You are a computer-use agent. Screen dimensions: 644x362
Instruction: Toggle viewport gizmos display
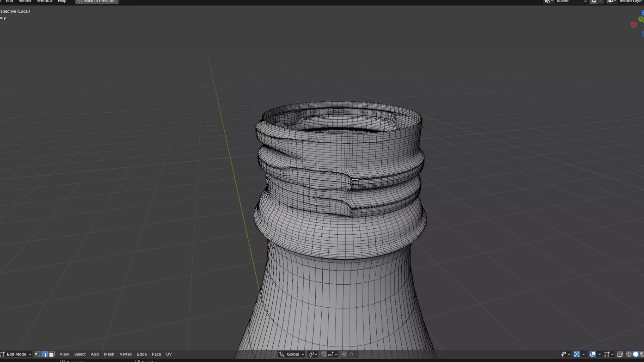[x=577, y=354]
